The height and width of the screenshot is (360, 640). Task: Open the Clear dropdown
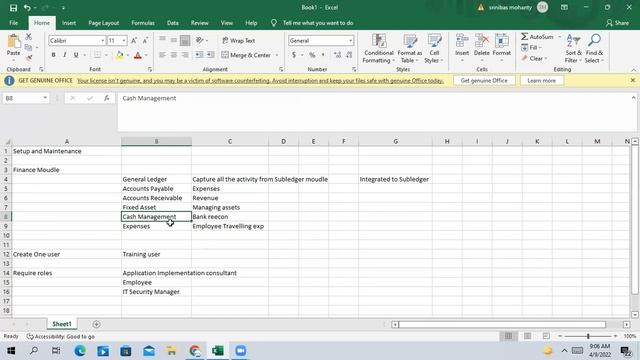[x=534, y=58]
